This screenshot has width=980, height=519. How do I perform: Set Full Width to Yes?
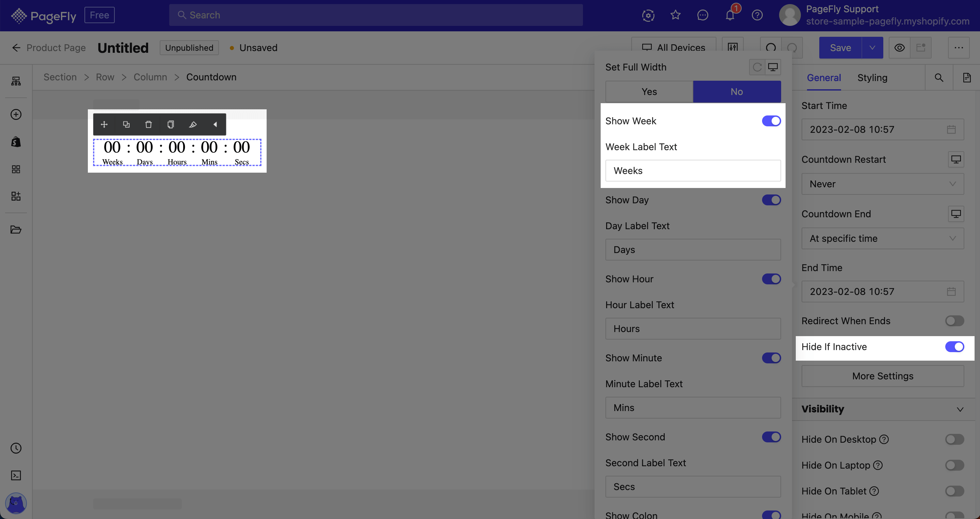649,92
